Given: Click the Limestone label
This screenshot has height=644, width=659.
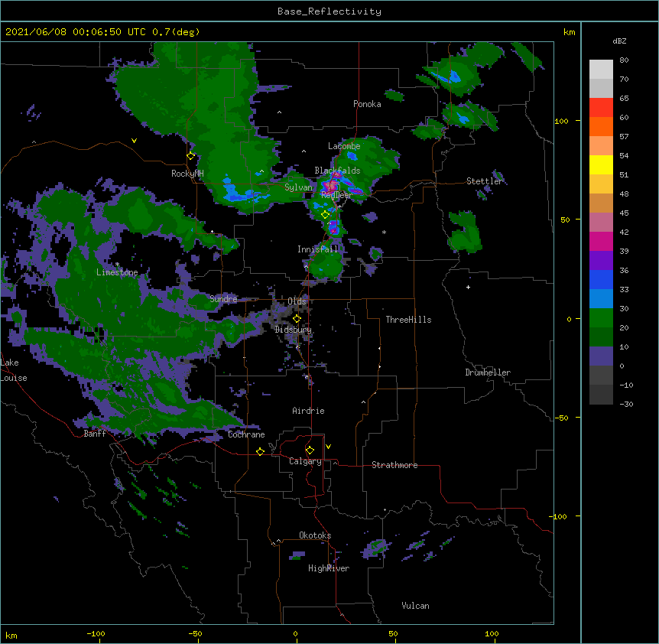Looking at the screenshot, I should coord(117,272).
